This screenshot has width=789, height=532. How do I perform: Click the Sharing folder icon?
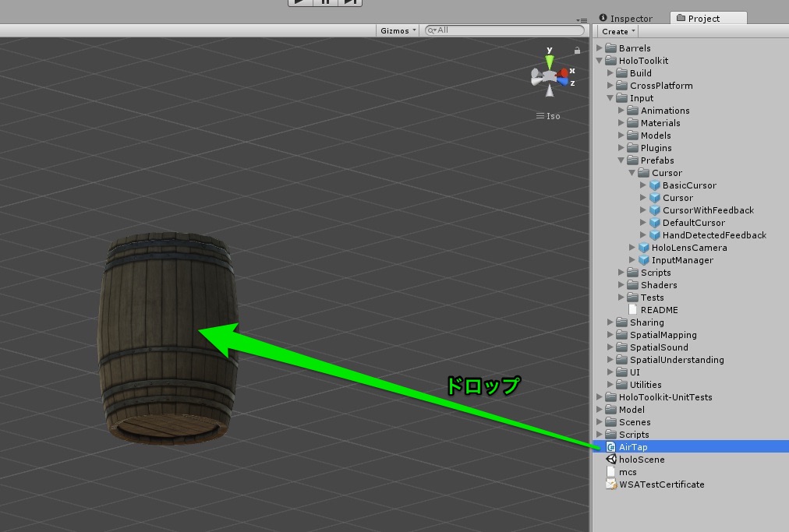coord(622,322)
